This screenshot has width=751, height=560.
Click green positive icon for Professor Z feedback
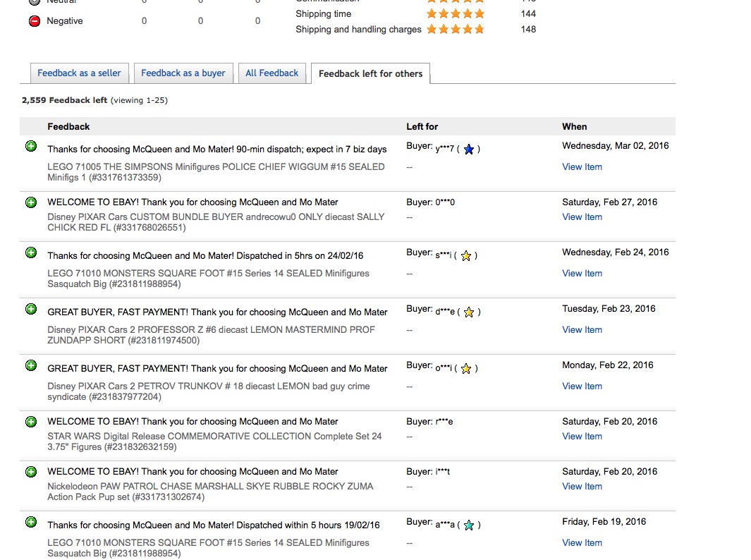[x=31, y=309]
